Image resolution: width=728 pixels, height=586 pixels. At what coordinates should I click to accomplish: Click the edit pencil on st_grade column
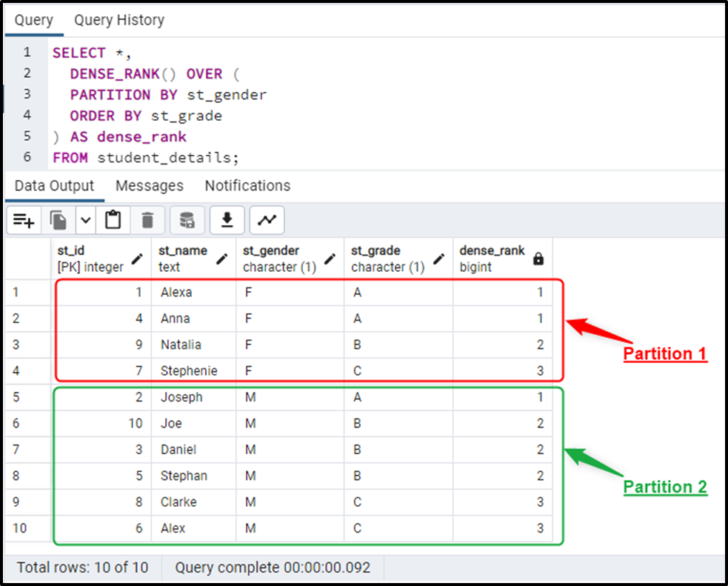(439, 259)
